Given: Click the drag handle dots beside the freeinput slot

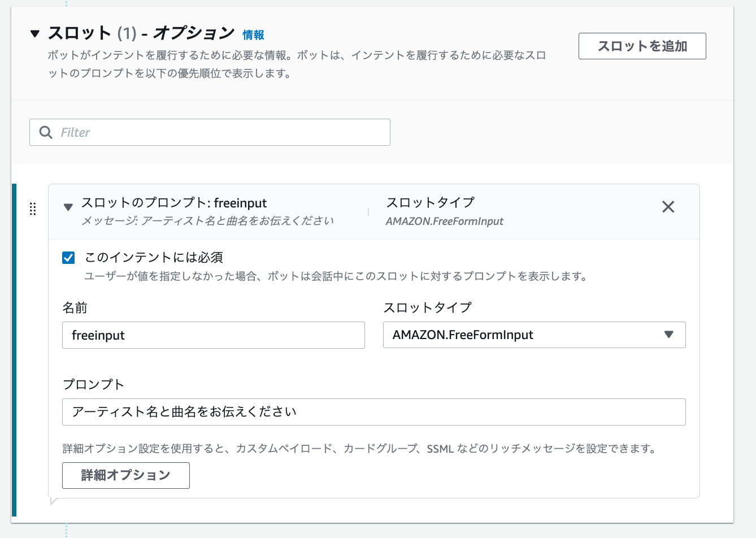Looking at the screenshot, I should [x=33, y=209].
